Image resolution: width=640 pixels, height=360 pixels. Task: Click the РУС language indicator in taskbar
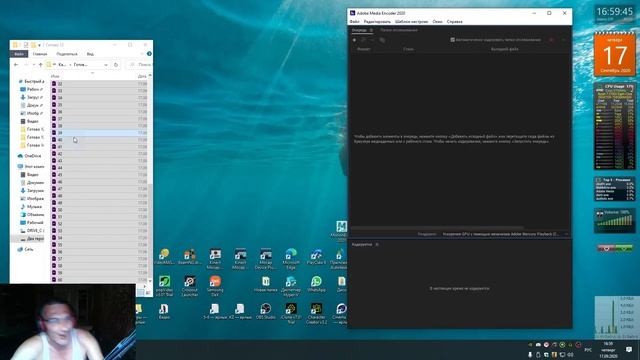click(588, 350)
